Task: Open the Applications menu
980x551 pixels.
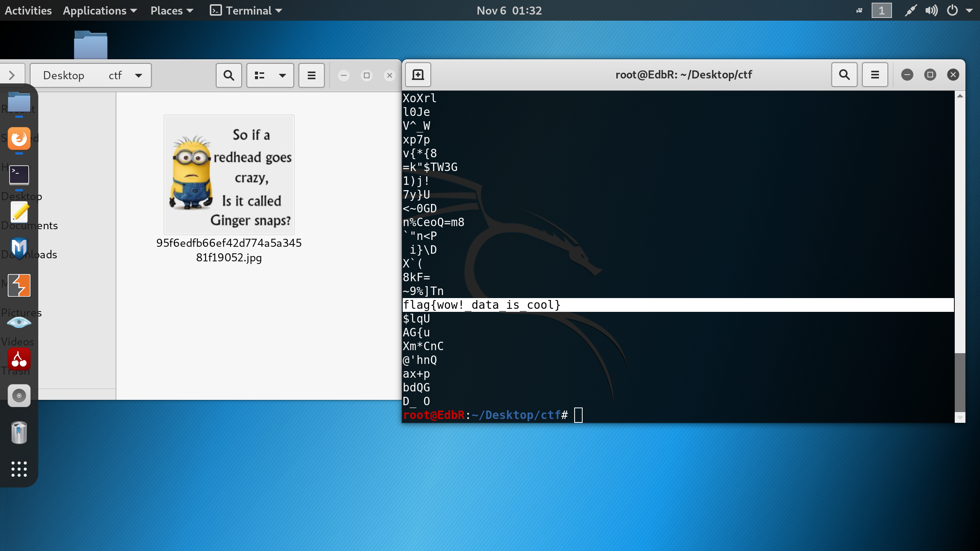Action: (x=100, y=10)
